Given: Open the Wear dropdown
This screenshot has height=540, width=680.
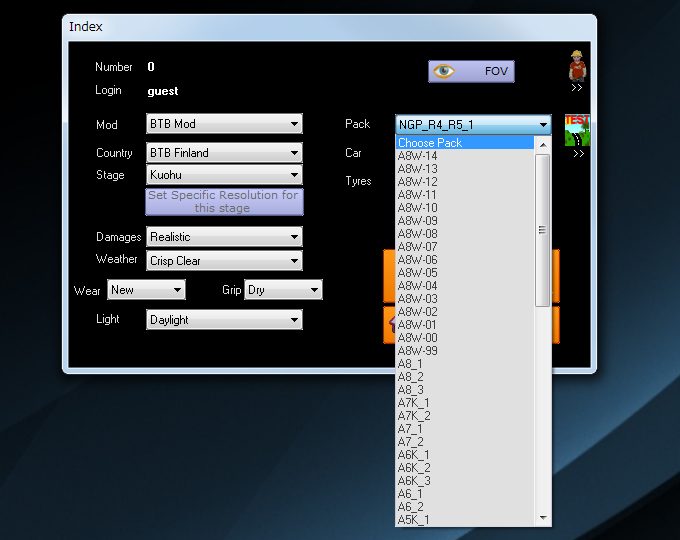Looking at the screenshot, I should (147, 290).
